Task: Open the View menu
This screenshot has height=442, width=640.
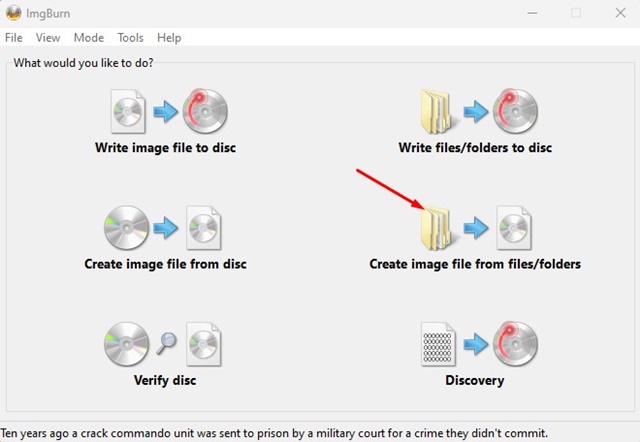Action: (x=48, y=38)
